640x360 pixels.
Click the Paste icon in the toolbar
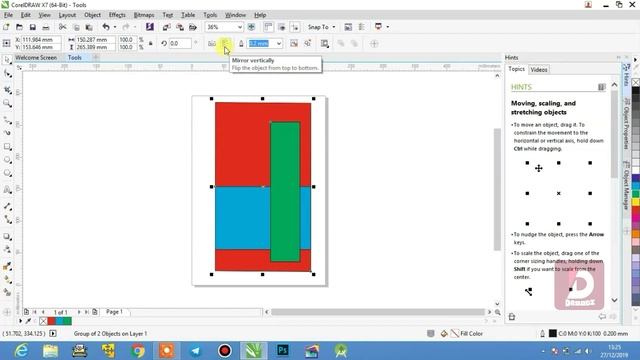(89, 27)
